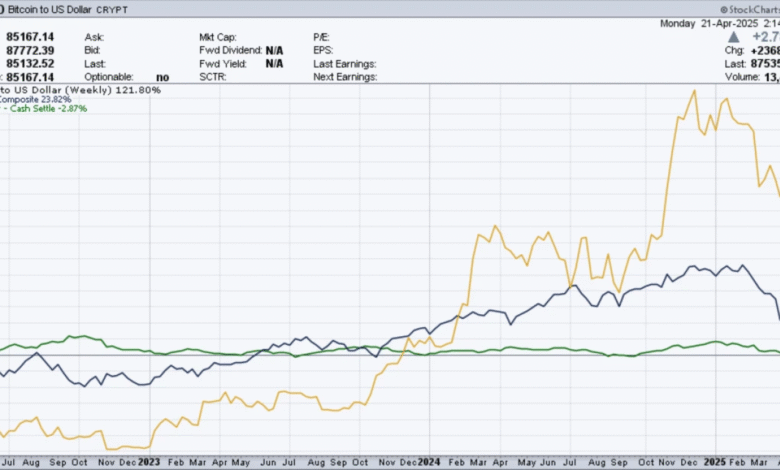
Task: Click the 85167.14 value beside Ask
Action: point(30,37)
